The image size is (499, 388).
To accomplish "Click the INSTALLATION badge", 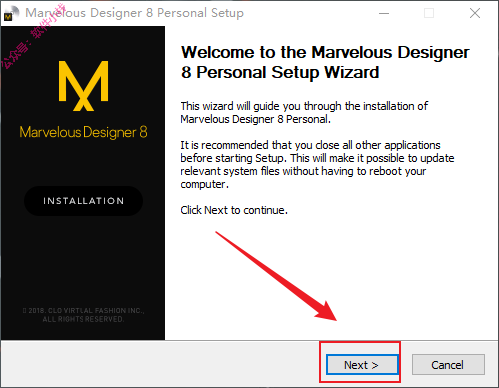I will point(83,201).
